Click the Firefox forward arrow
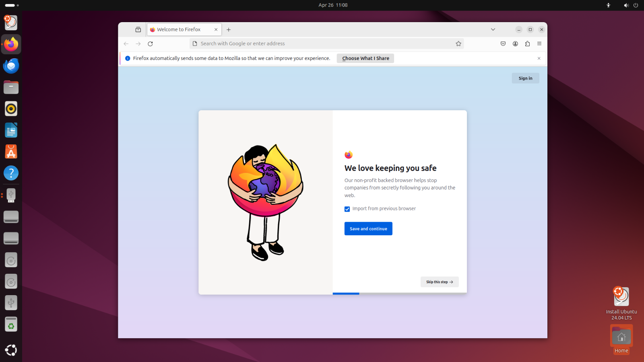Image resolution: width=644 pixels, height=362 pixels. 138,43
